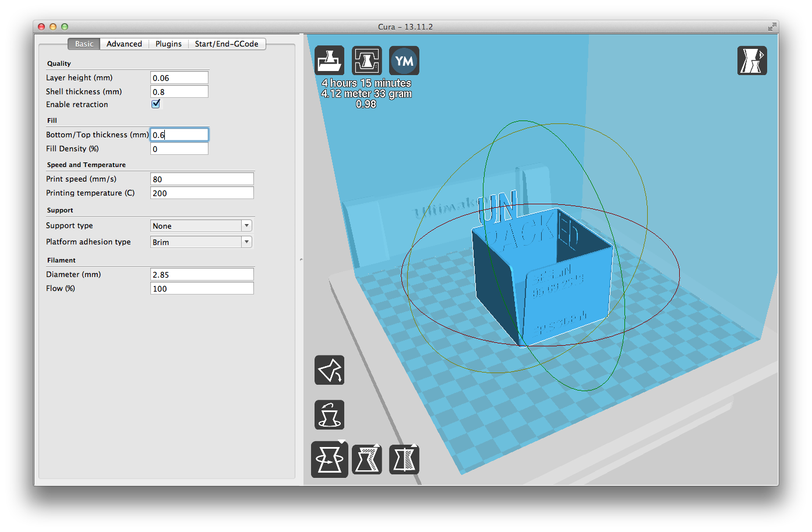
Task: Select the Mirror tool
Action: click(x=404, y=460)
